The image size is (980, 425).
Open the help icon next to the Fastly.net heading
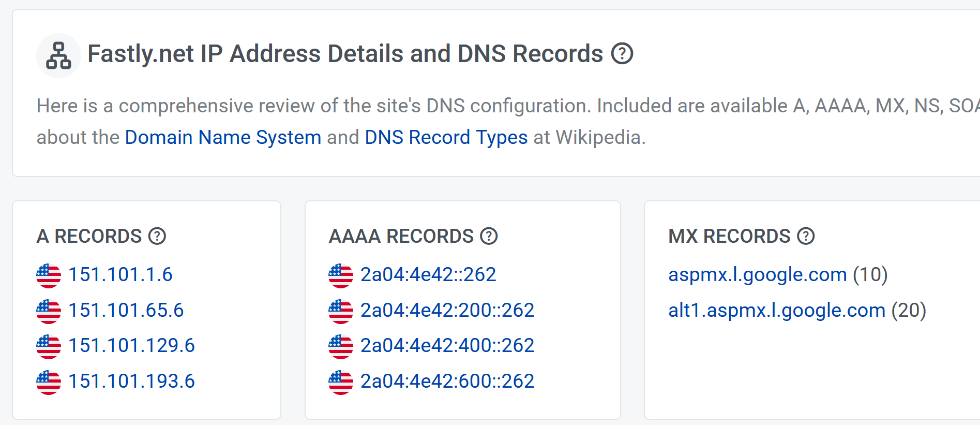pyautogui.click(x=622, y=53)
